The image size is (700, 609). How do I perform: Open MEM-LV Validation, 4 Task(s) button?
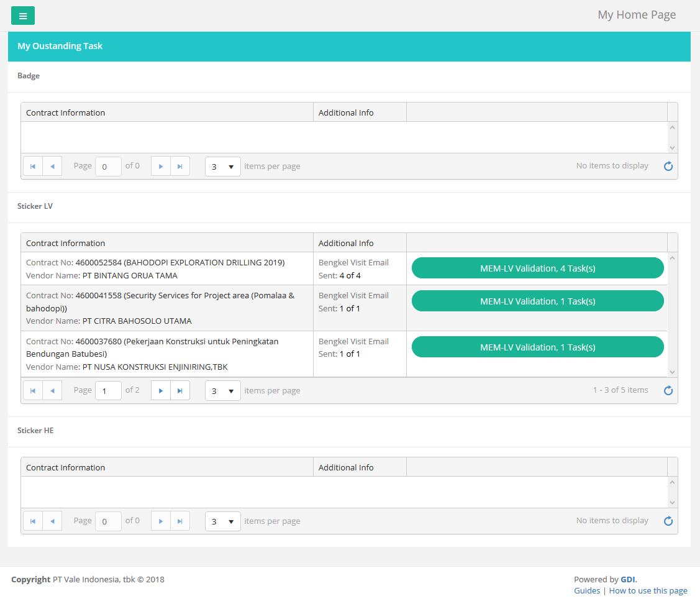[537, 268]
